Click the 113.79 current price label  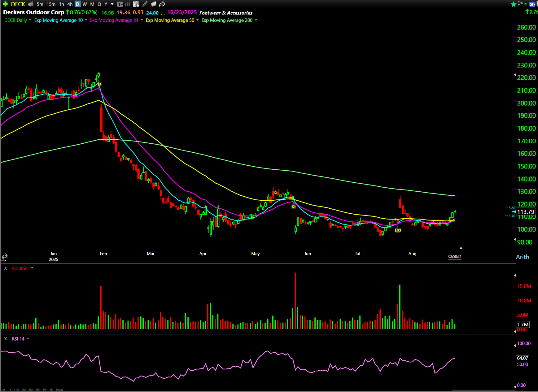click(526, 212)
